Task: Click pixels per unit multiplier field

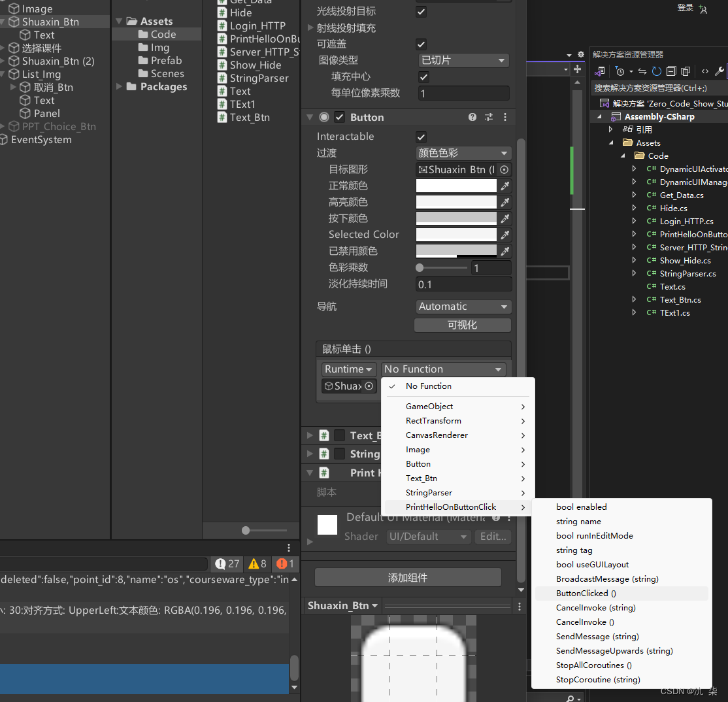Action: pyautogui.click(x=463, y=93)
